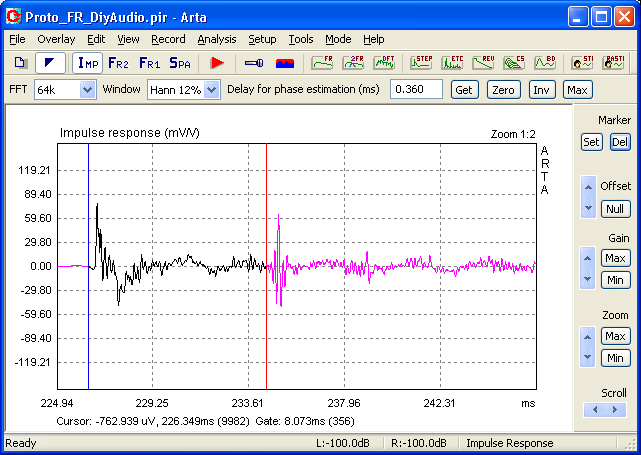Click the red and blue calibration icon
This screenshot has width=641, height=455.
tap(285, 63)
